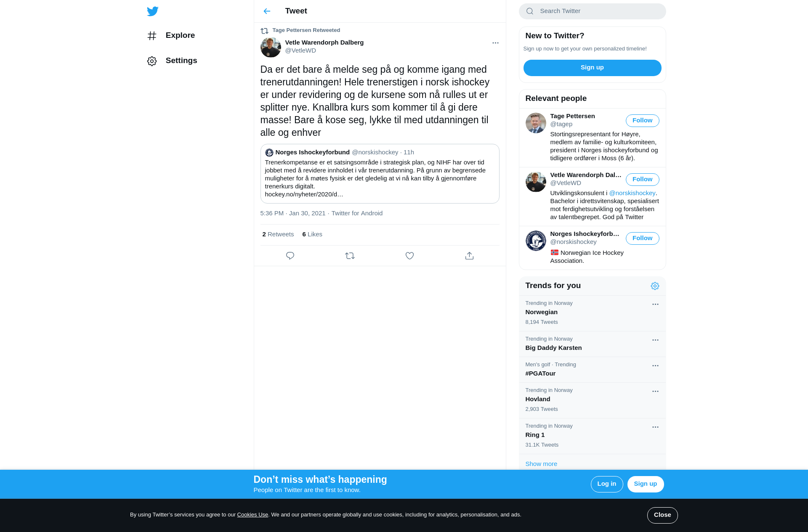Viewport: 808px width, 532px height.
Task: Focus the Search Twitter field
Action: click(592, 11)
